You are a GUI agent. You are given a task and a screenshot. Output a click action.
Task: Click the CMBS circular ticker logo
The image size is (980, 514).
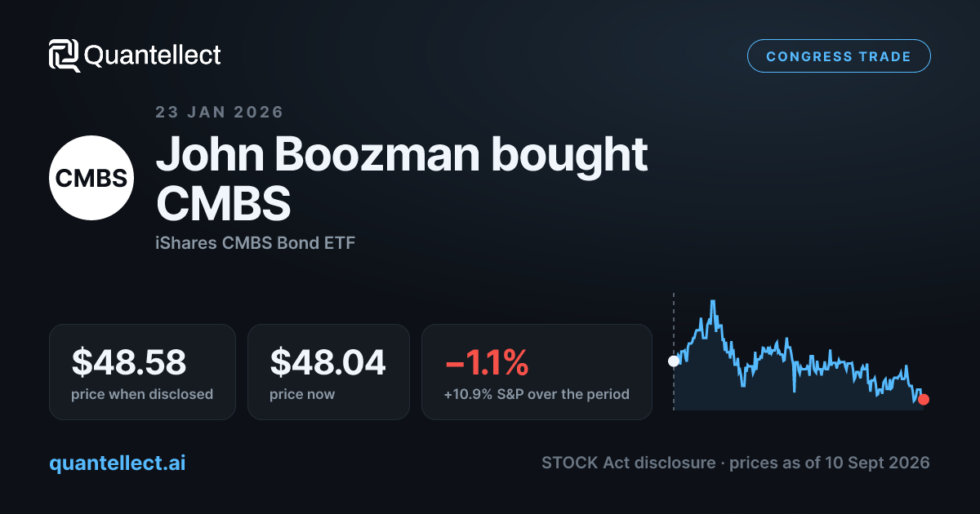(91, 178)
